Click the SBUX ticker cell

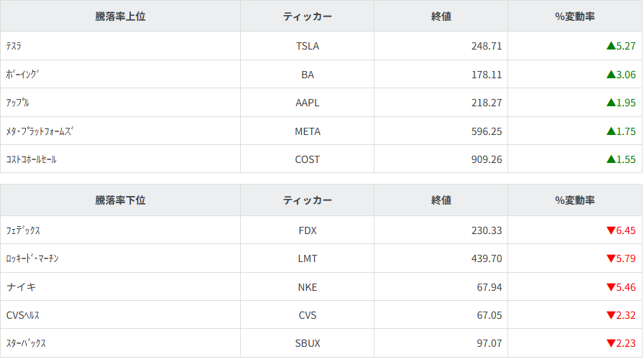coord(308,343)
